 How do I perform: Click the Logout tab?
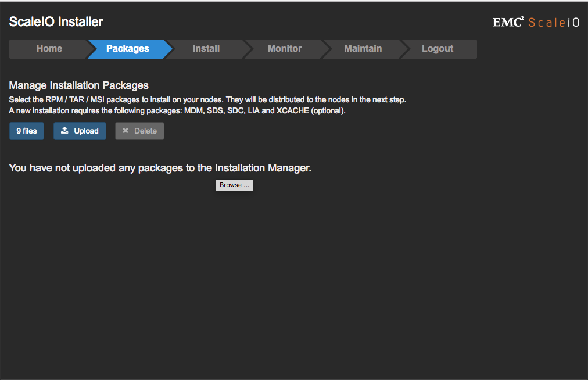(438, 49)
